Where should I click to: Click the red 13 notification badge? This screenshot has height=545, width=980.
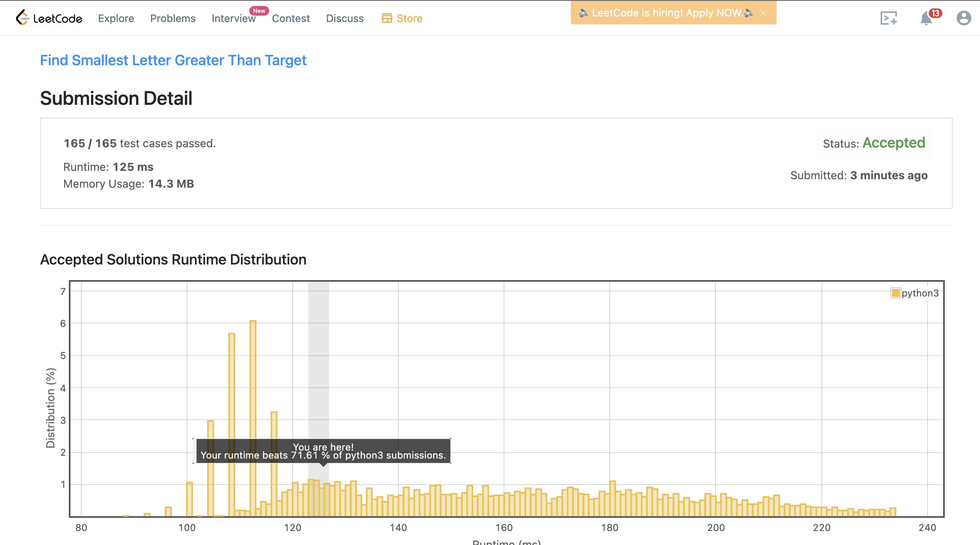pyautogui.click(x=935, y=13)
